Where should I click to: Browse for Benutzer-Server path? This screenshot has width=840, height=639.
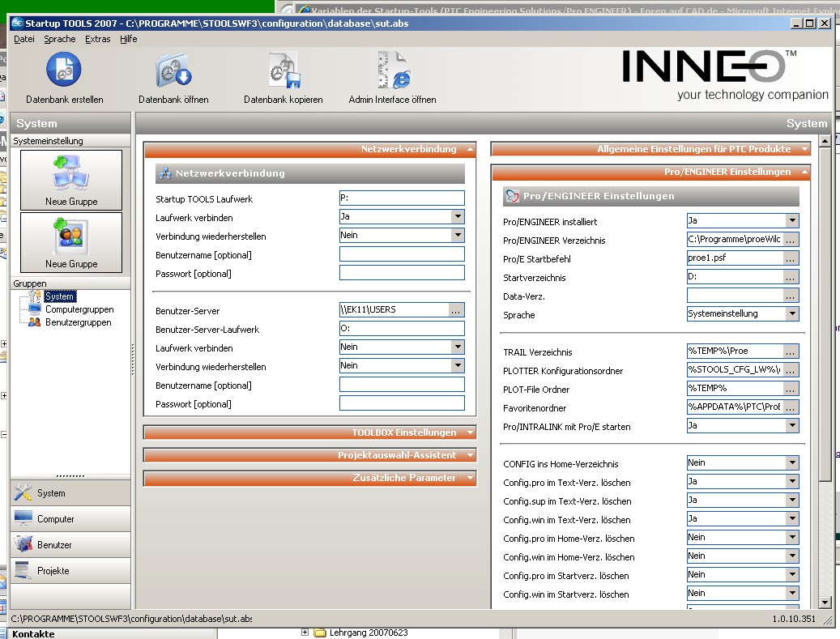pos(455,309)
